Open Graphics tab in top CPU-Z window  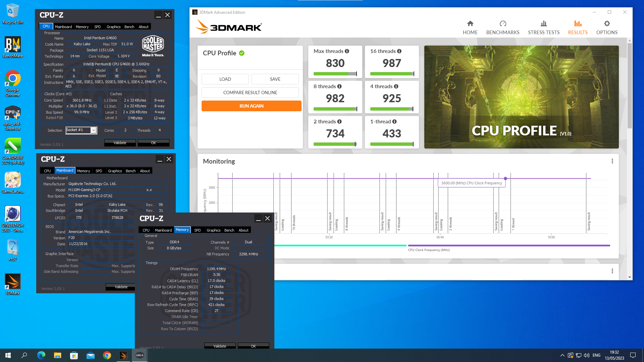click(114, 27)
